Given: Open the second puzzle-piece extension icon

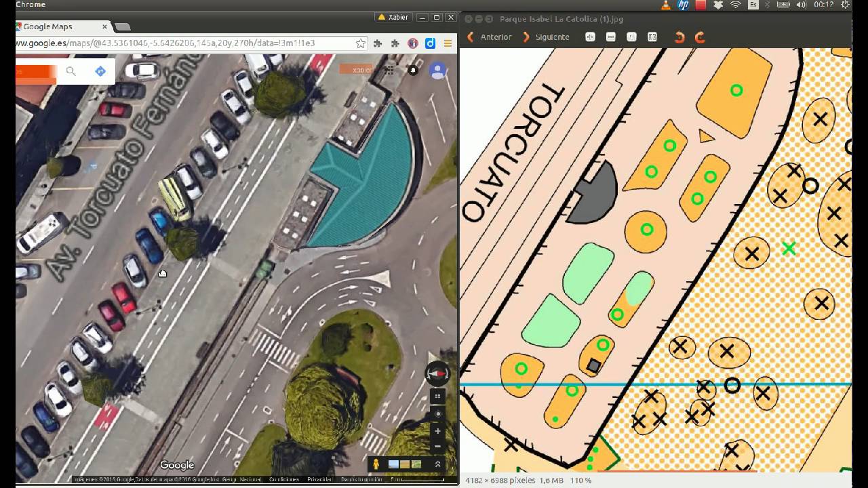Looking at the screenshot, I should coord(395,43).
